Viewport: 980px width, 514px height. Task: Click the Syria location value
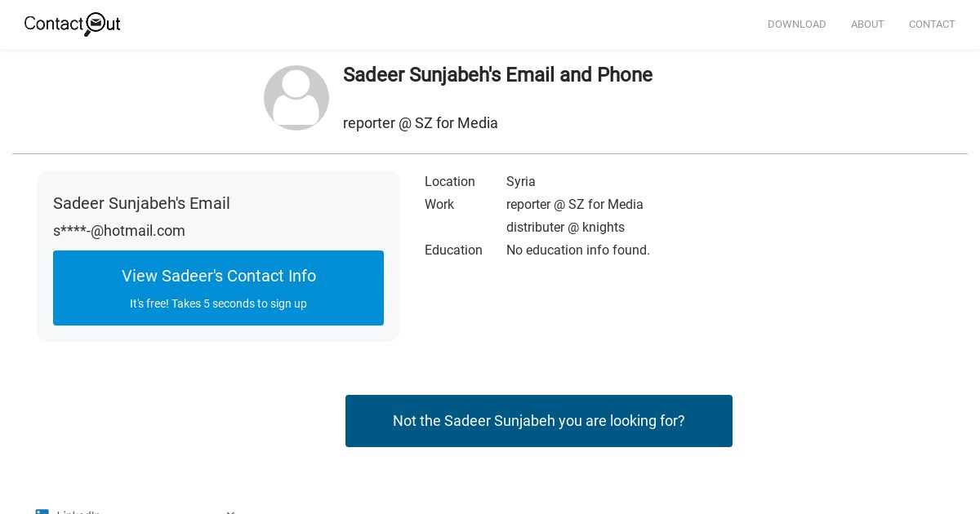tap(521, 182)
